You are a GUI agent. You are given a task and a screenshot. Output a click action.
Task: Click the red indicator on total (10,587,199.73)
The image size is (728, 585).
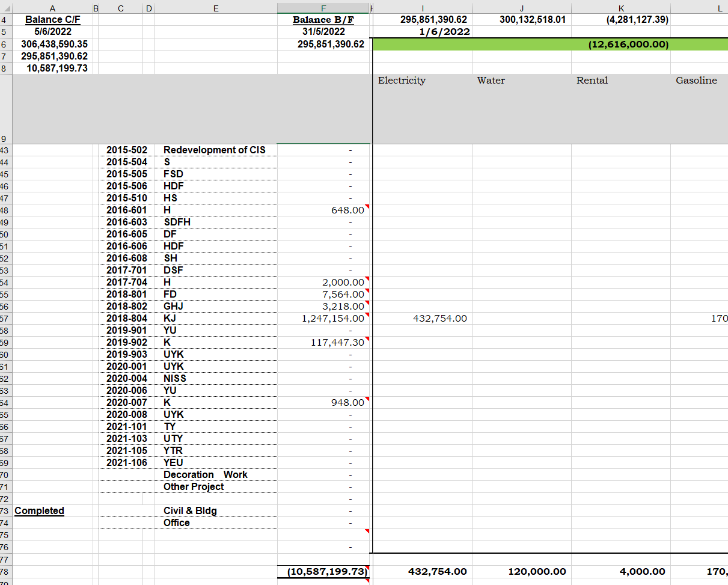pos(369,568)
